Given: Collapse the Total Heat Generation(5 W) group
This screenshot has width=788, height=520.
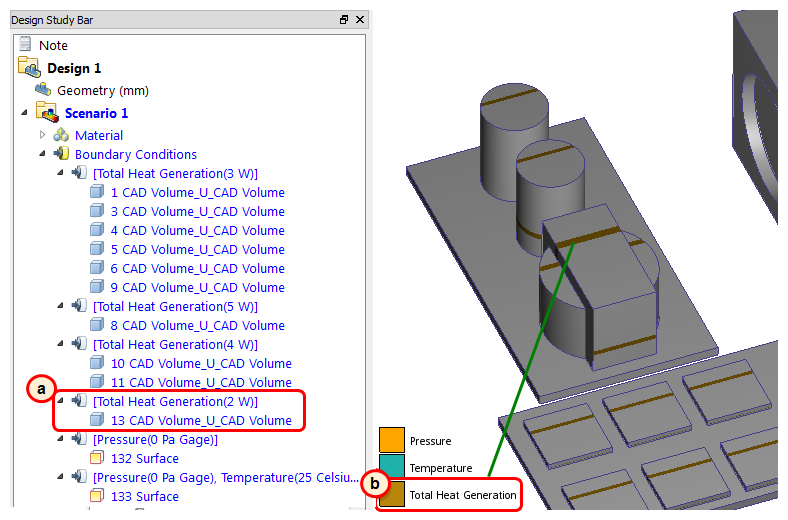Looking at the screenshot, I should 61,306.
